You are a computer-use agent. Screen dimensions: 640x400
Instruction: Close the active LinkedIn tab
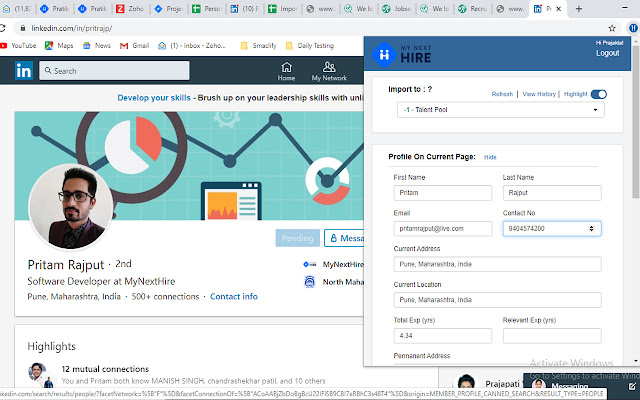pyautogui.click(x=559, y=9)
